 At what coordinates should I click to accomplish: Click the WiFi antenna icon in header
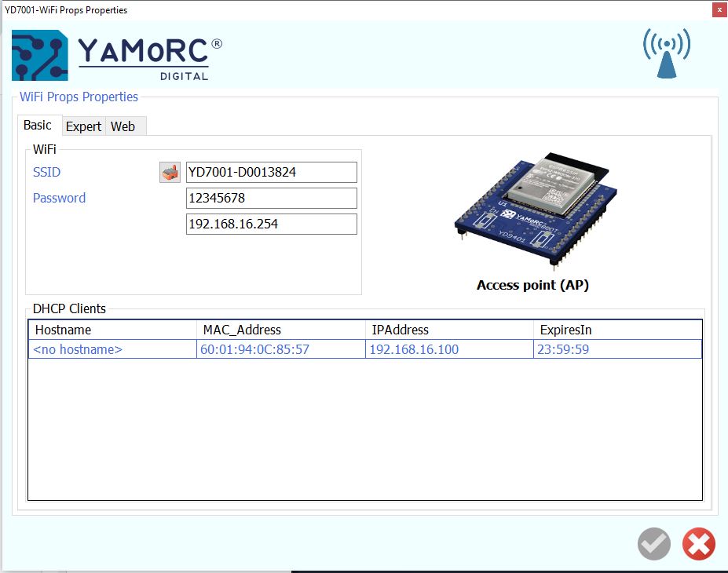pyautogui.click(x=666, y=53)
